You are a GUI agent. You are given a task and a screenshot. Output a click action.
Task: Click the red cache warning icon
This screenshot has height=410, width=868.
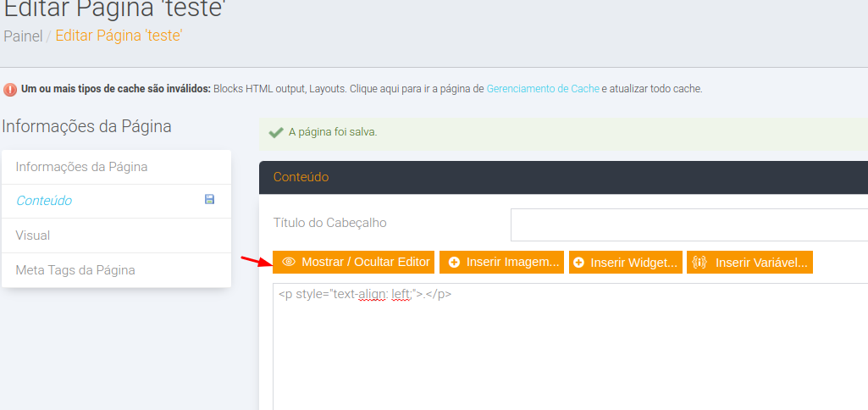(x=10, y=89)
